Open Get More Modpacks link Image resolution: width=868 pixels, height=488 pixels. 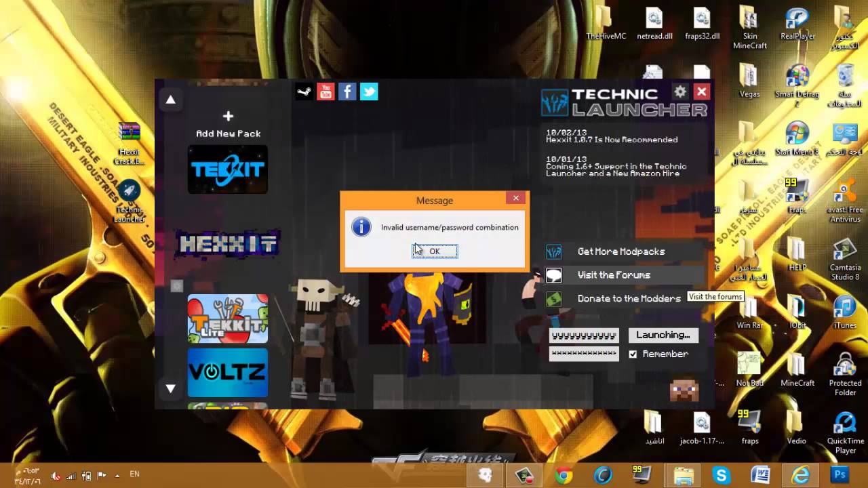coord(621,251)
